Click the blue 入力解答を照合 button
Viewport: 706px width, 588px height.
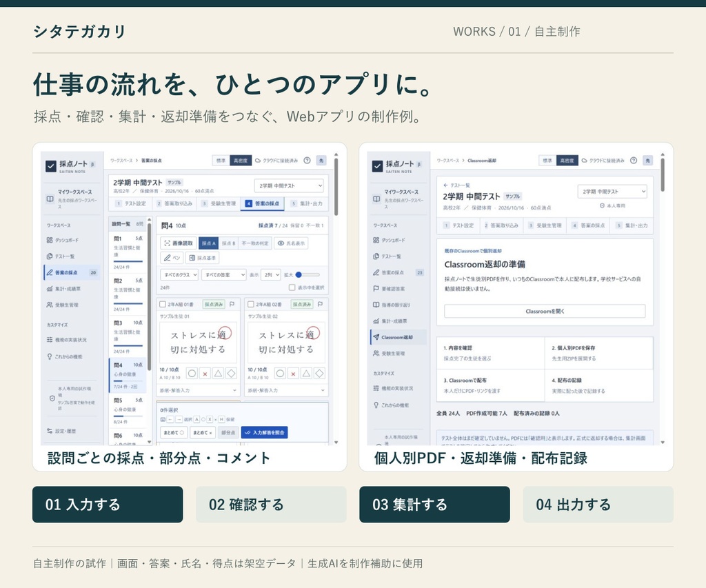pyautogui.click(x=265, y=432)
